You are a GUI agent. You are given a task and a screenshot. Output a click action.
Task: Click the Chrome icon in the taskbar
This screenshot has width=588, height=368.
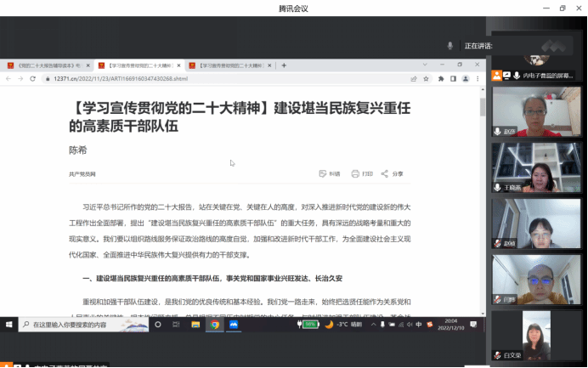215,324
